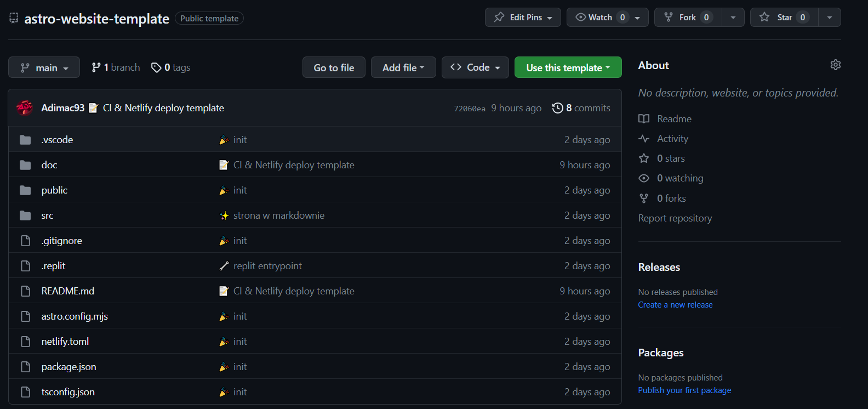Click the pulse icon next to Activity
Image resolution: width=868 pixels, height=409 pixels.
coord(644,139)
